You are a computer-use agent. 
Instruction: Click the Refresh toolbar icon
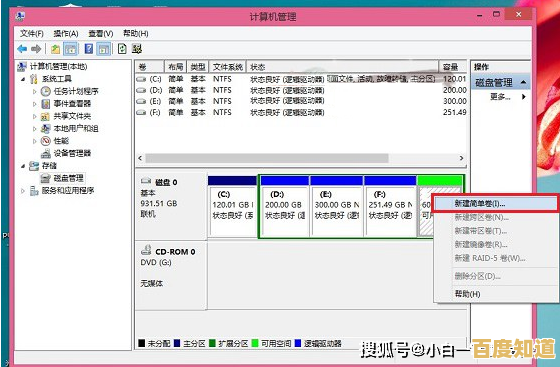point(122,49)
